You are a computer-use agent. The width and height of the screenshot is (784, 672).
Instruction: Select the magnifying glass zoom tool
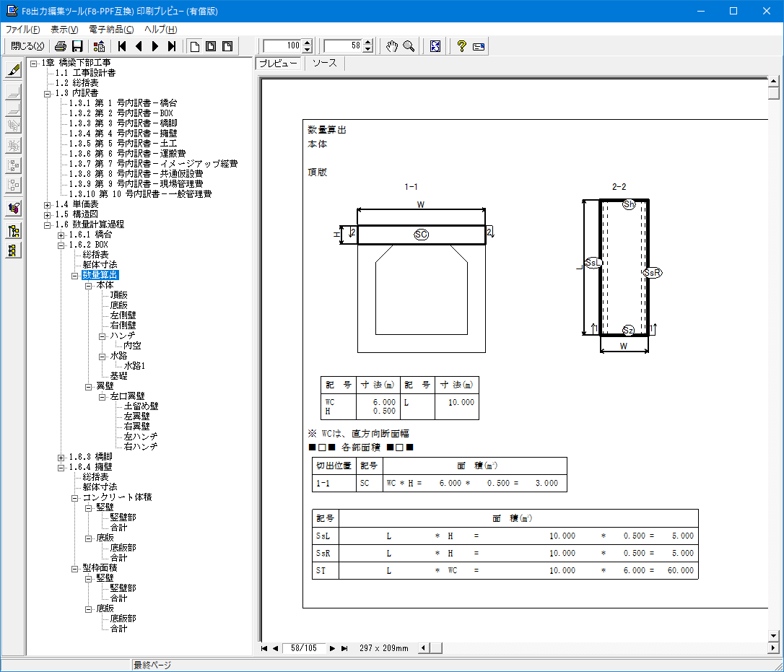(409, 46)
